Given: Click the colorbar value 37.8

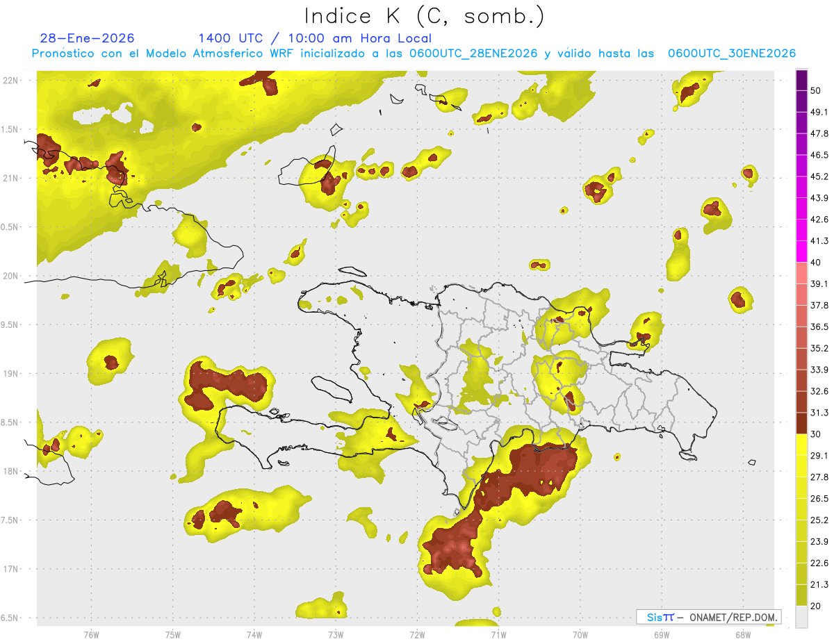Looking at the screenshot, I should coord(819,305).
